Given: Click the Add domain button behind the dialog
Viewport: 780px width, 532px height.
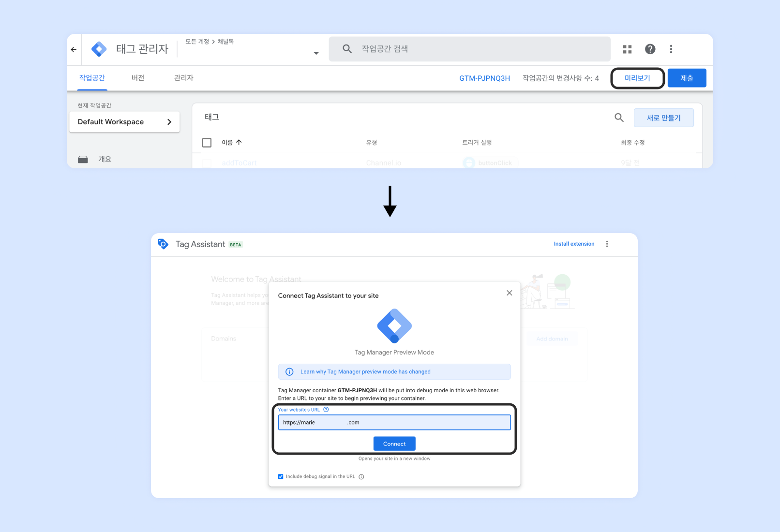Looking at the screenshot, I should pos(552,339).
